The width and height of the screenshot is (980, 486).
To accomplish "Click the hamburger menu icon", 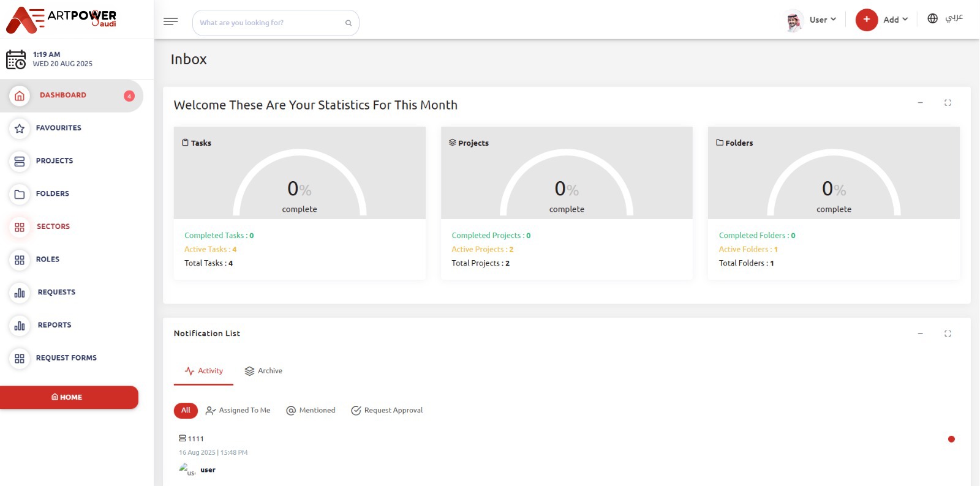I will [170, 22].
